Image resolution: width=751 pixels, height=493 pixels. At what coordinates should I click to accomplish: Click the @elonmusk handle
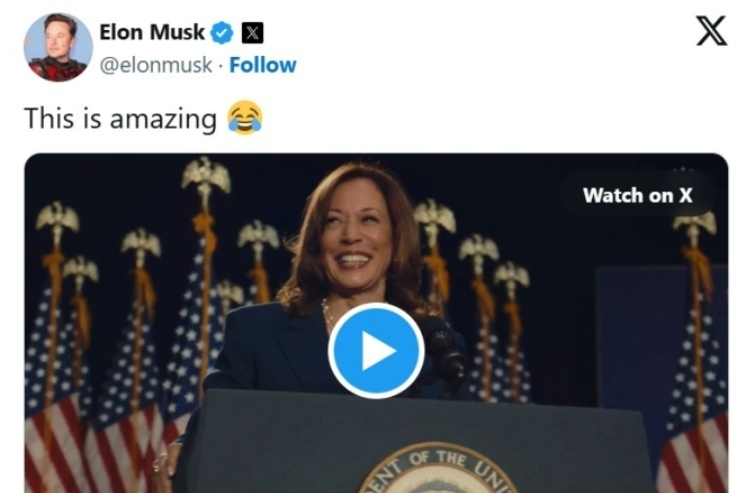pyautogui.click(x=155, y=65)
